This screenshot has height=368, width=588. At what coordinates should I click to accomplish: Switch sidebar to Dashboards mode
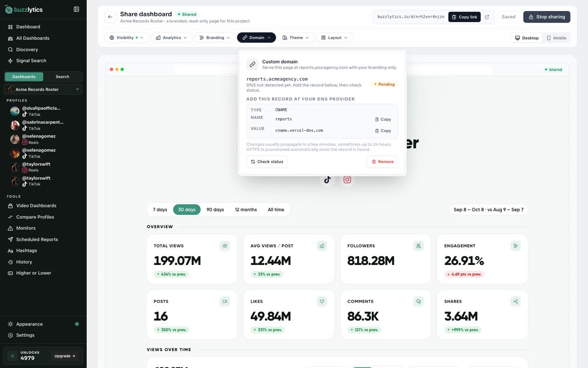click(24, 77)
